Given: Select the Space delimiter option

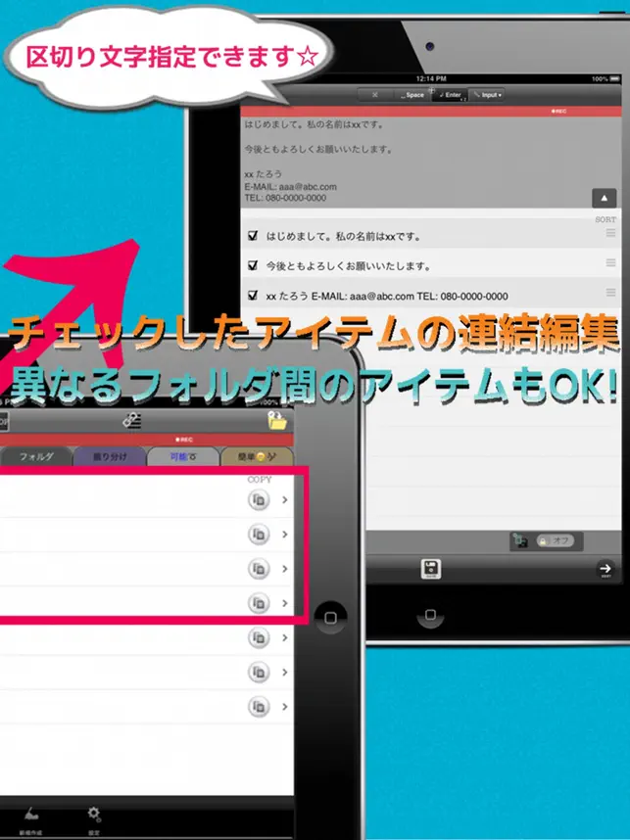Looking at the screenshot, I should click(412, 95).
